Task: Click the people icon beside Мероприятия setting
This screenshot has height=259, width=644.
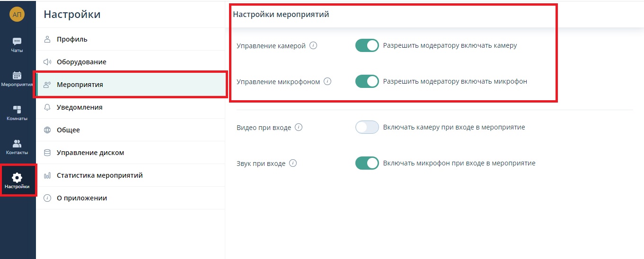Action: coord(47,85)
